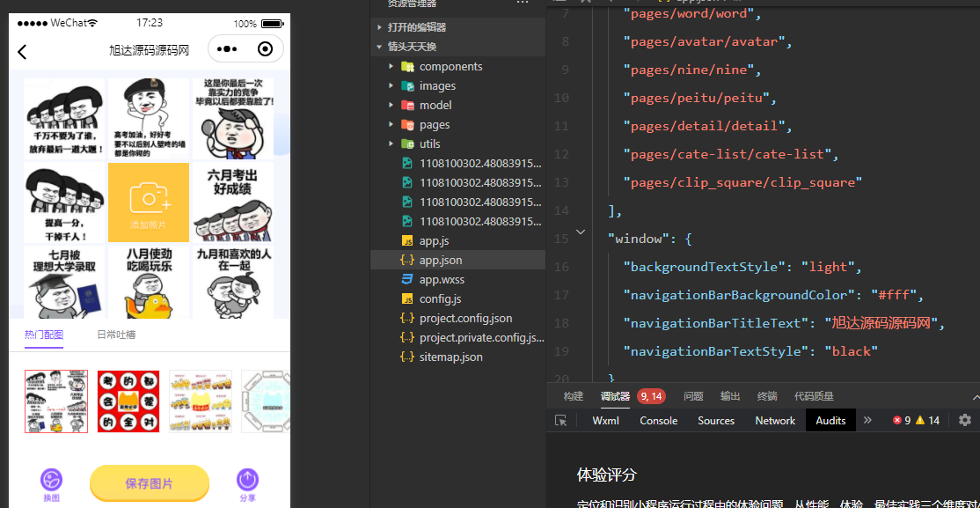Screen dimensions: 980x508
Task: Switch to the Console devtools tab
Action: pyautogui.click(x=659, y=421)
